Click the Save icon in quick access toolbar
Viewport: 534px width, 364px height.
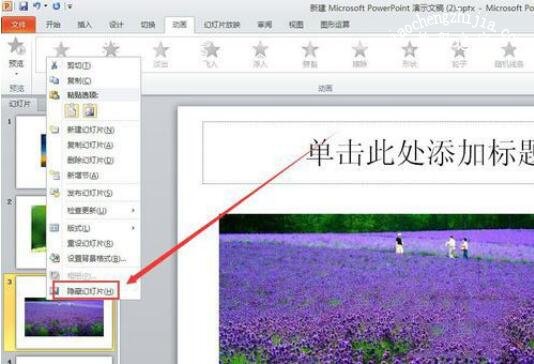(x=23, y=5)
